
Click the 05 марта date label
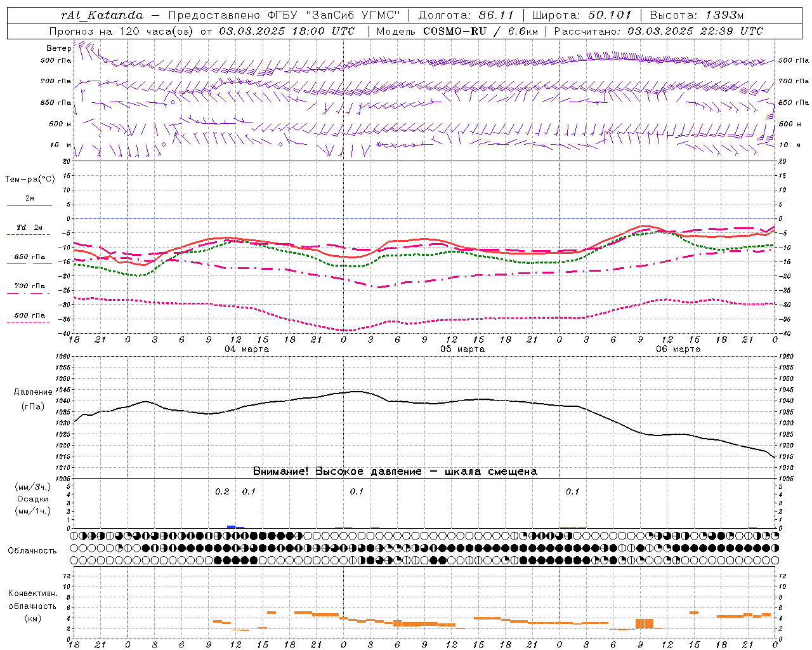(x=462, y=349)
